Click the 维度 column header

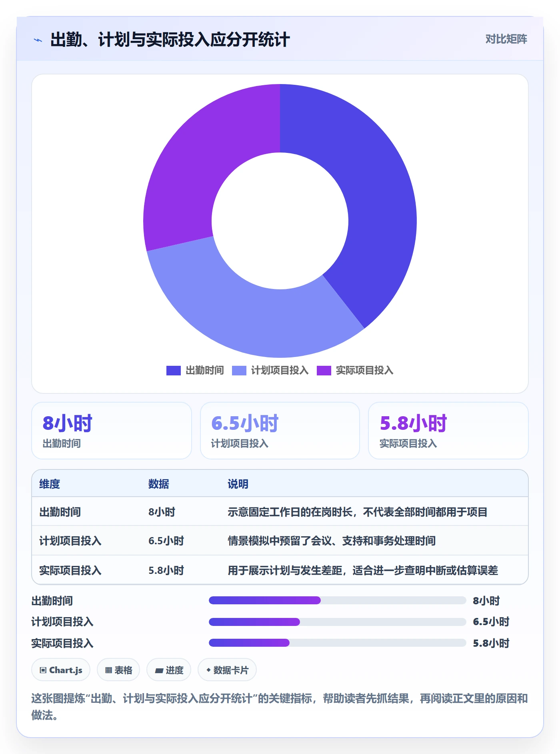(50, 484)
